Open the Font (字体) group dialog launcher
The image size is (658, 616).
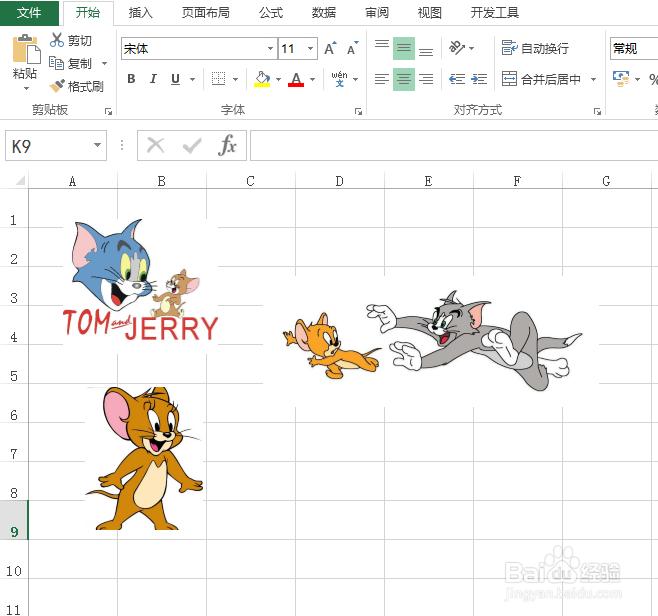[358, 111]
